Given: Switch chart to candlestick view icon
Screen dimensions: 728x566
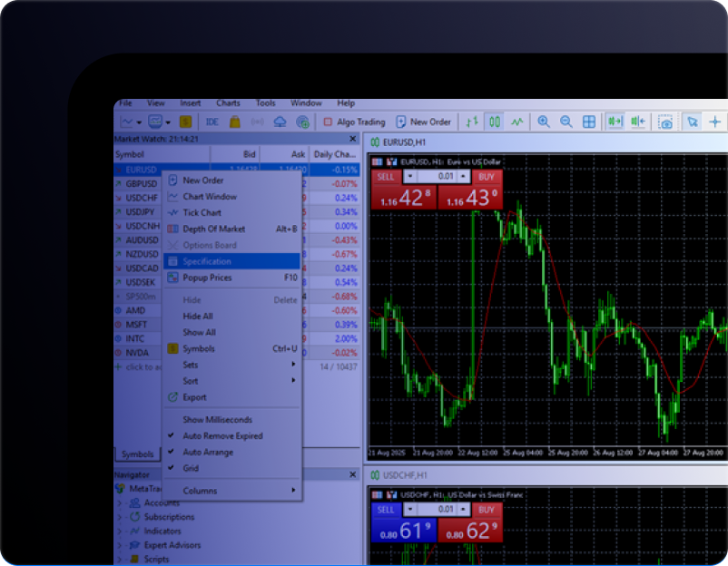Looking at the screenshot, I should (494, 122).
